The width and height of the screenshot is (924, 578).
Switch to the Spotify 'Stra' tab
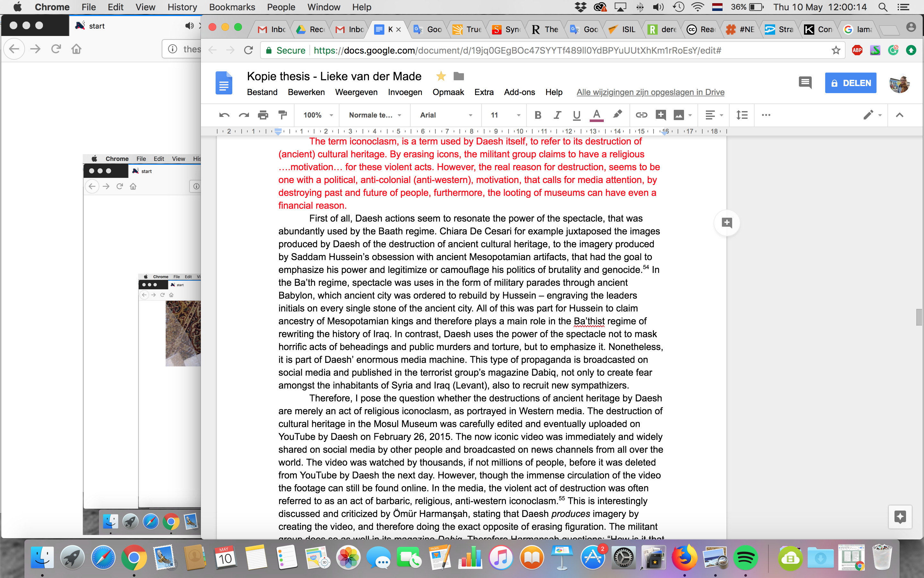tap(779, 30)
